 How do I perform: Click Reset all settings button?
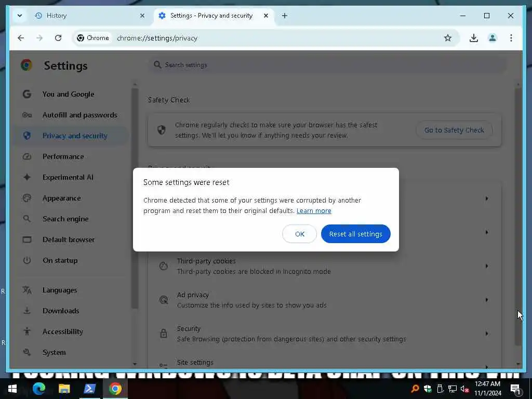[355, 234]
